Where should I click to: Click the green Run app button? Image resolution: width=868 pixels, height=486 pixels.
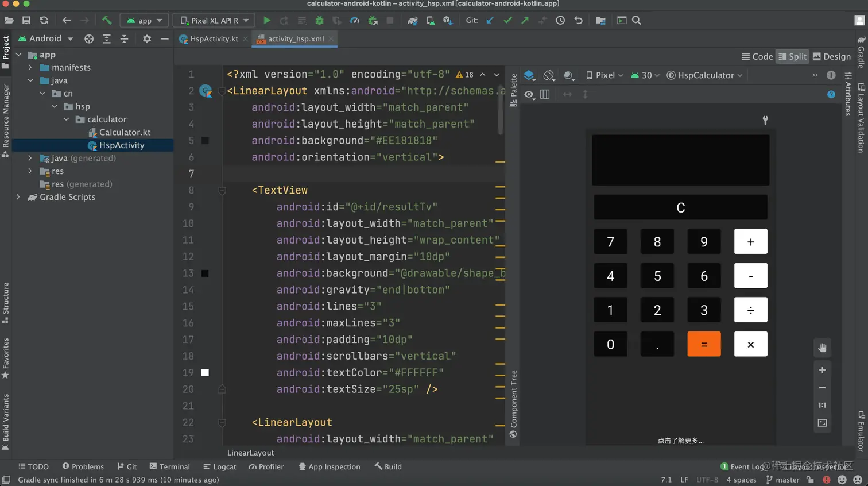(x=267, y=20)
